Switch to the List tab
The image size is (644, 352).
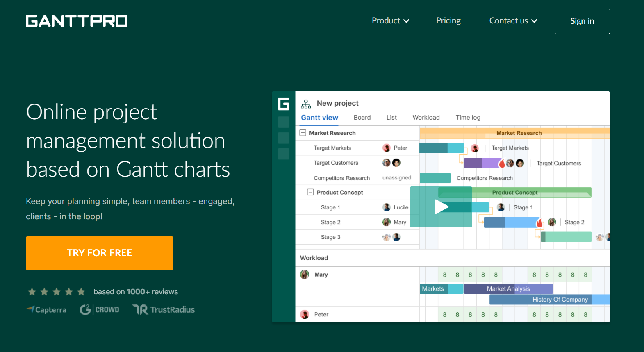[391, 118]
